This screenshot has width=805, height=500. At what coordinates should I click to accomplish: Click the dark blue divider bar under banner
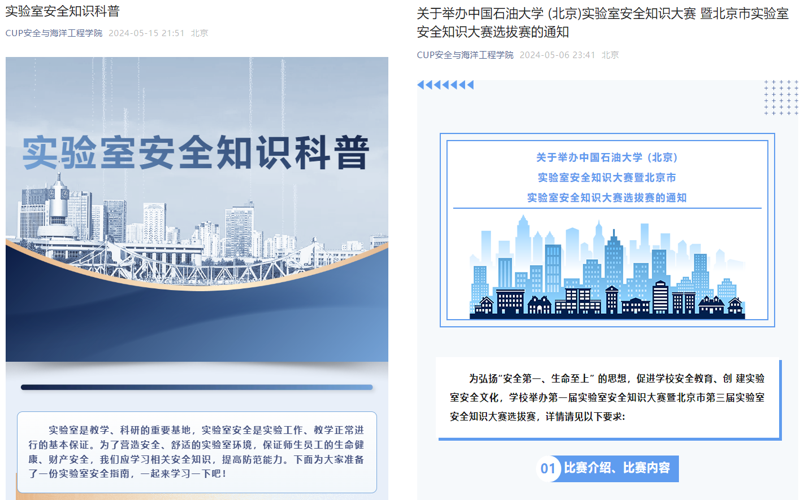196,387
